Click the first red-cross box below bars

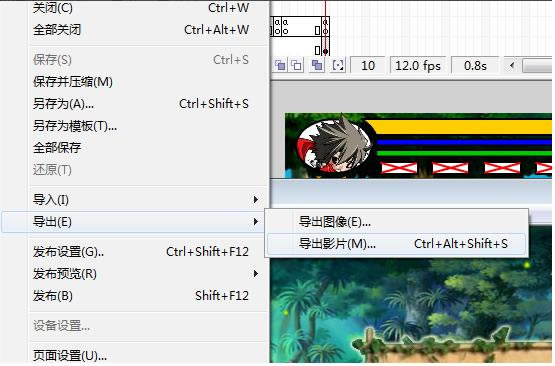[399, 168]
